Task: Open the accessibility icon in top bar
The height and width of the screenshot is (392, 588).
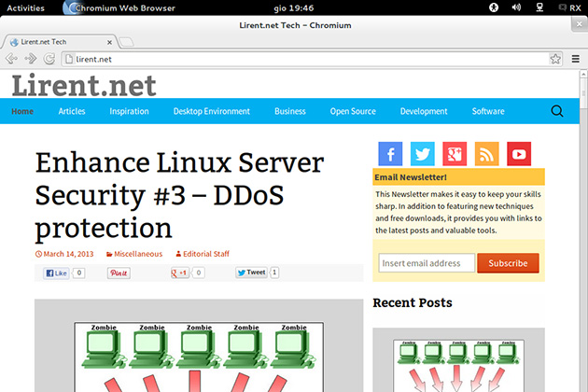Action: point(494,7)
